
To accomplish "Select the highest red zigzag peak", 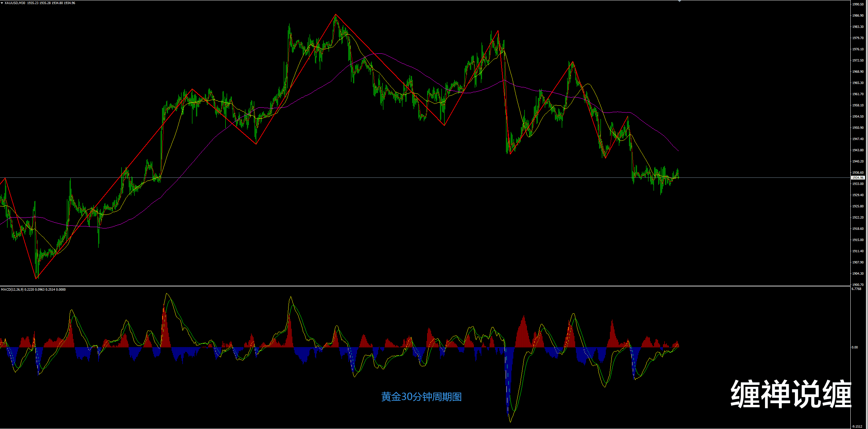I will [x=335, y=15].
